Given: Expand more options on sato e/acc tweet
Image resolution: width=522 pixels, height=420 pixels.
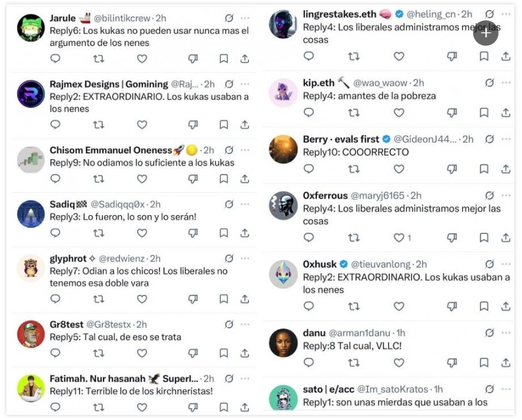Looking at the screenshot, I should (505, 389).
